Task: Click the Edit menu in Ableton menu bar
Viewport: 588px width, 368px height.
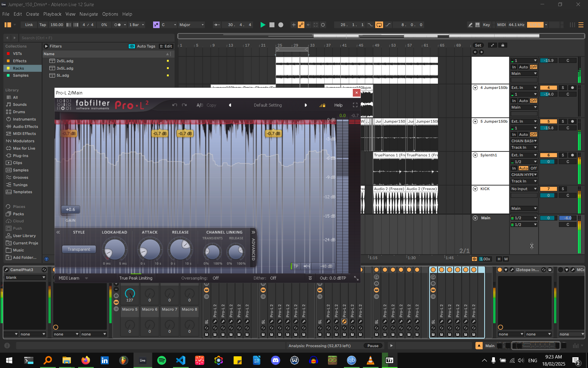Action: (x=17, y=14)
